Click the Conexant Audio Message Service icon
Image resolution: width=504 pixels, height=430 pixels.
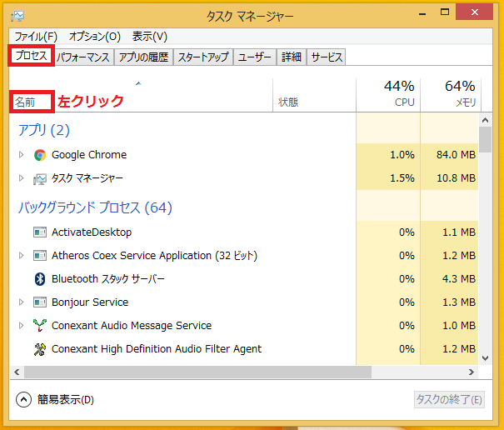point(40,326)
